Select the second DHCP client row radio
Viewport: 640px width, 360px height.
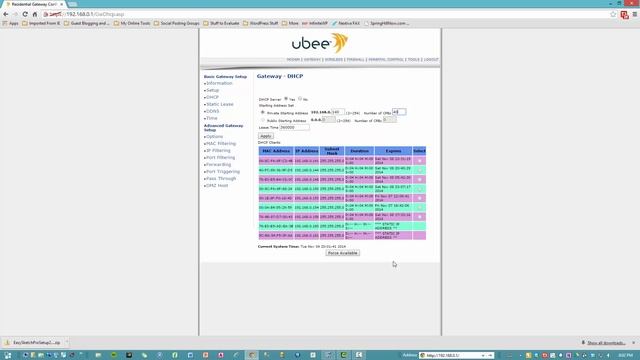[x=419, y=170]
